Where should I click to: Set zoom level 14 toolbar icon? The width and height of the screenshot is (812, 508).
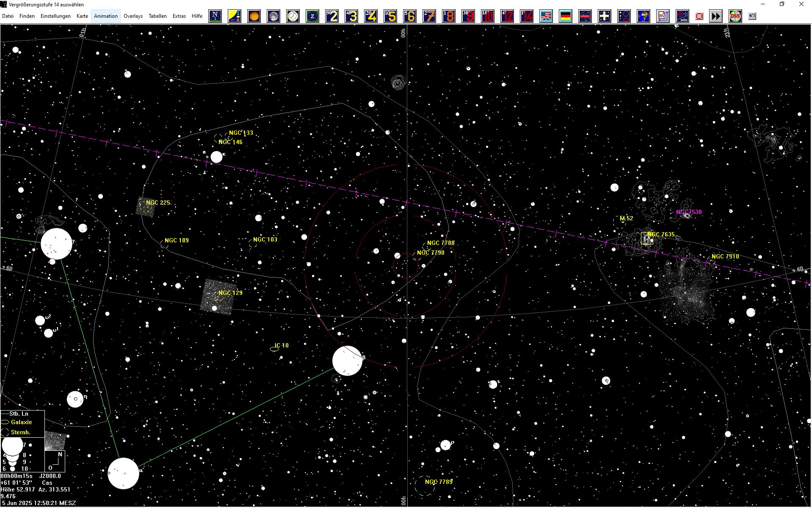coord(527,16)
